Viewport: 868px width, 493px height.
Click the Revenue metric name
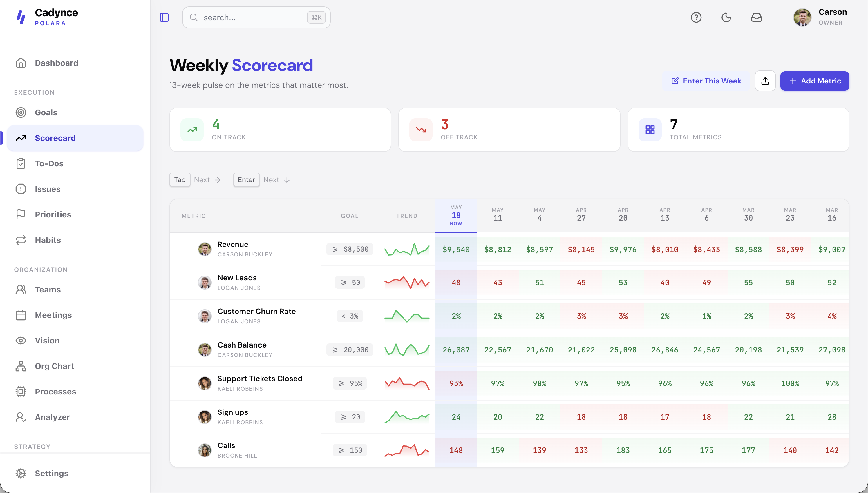coord(233,244)
